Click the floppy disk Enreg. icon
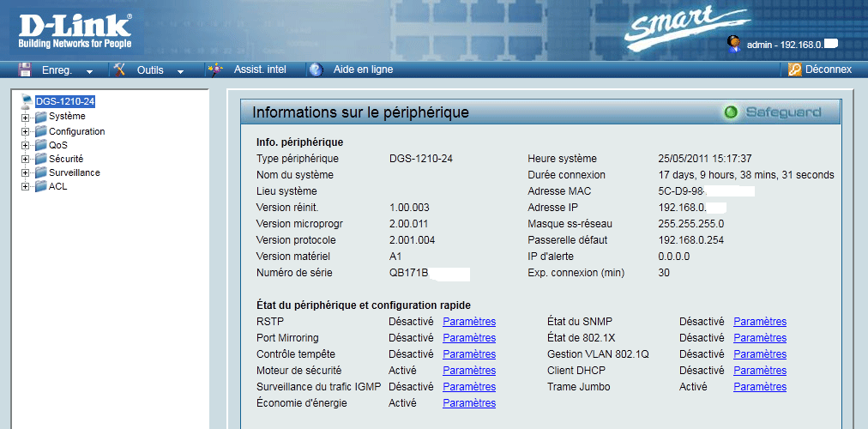 pos(24,69)
